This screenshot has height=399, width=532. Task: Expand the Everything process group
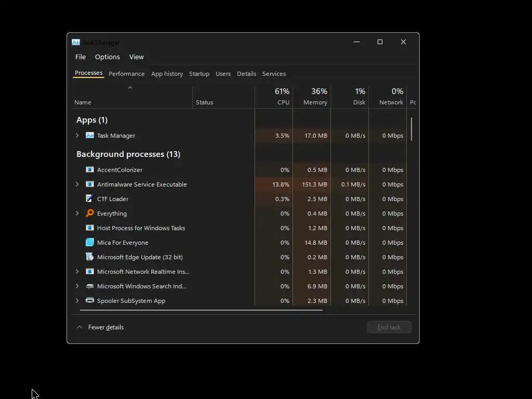pyautogui.click(x=77, y=213)
